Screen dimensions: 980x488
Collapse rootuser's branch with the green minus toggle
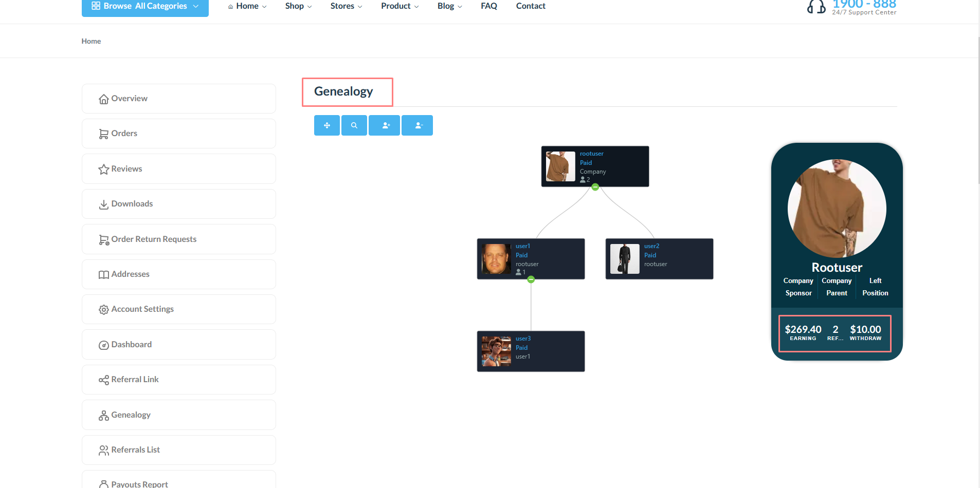coord(595,187)
